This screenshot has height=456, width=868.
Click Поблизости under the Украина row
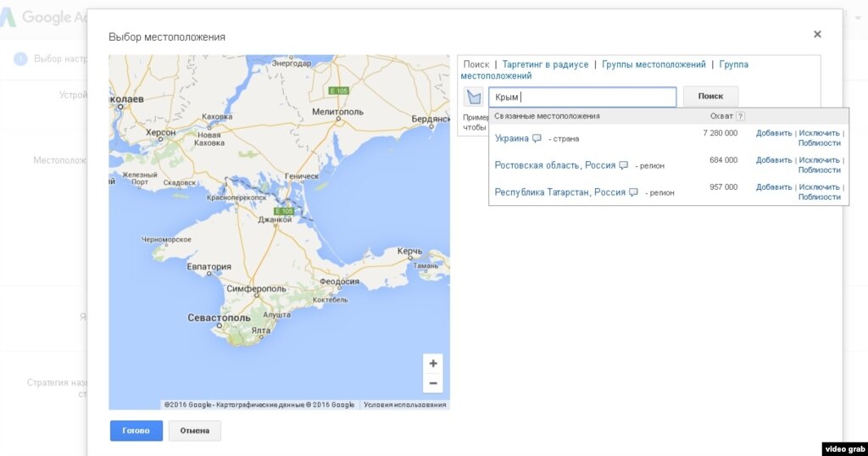(x=819, y=143)
